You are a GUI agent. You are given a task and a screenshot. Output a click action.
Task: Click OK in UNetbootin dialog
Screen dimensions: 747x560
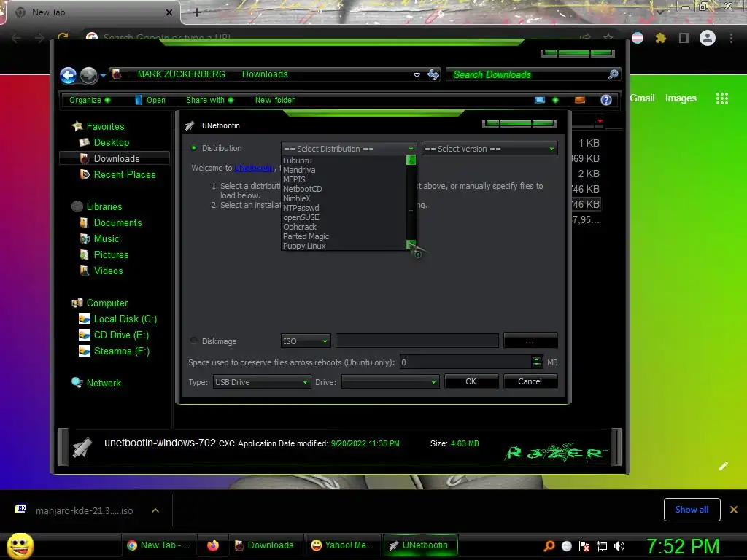471,381
